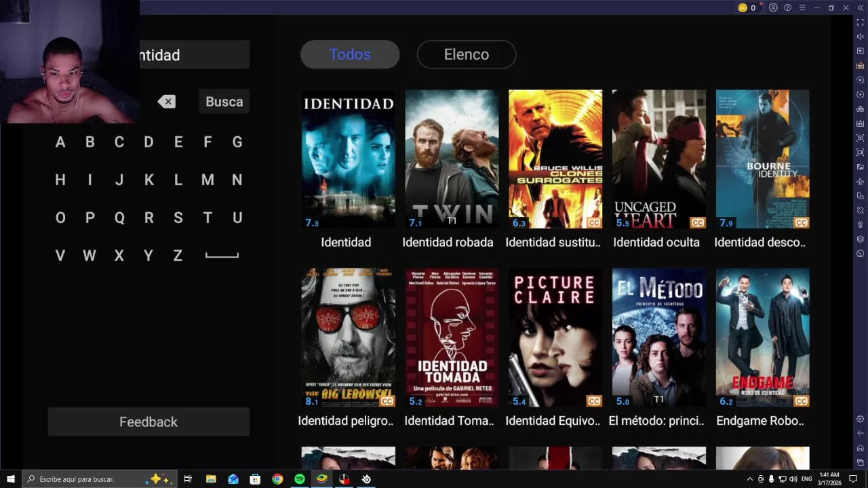Tap the letter Z key

[x=178, y=256]
